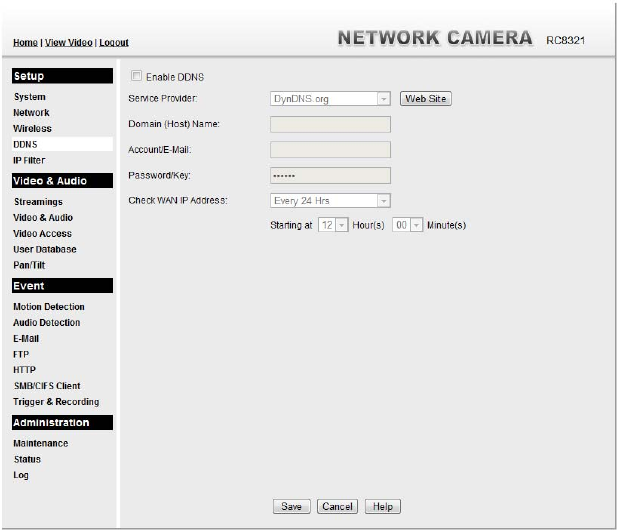The height and width of the screenshot is (530, 617).
Task: Open Audio Detection settings
Action: pos(46,323)
